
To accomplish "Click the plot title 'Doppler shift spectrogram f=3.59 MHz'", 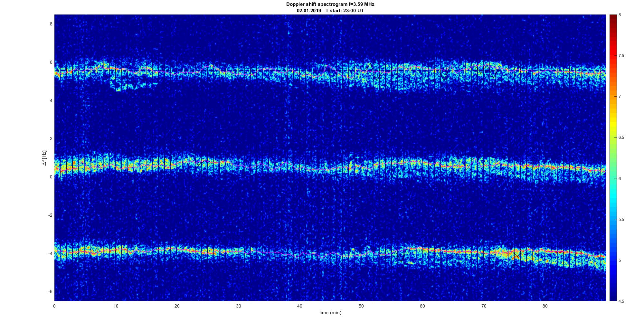I will 330,5.
